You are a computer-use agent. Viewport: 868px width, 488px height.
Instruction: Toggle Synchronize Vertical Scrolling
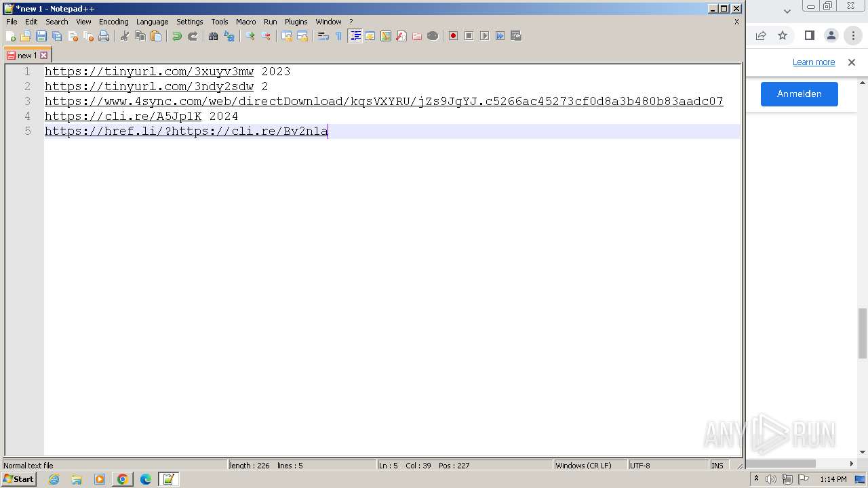point(287,36)
